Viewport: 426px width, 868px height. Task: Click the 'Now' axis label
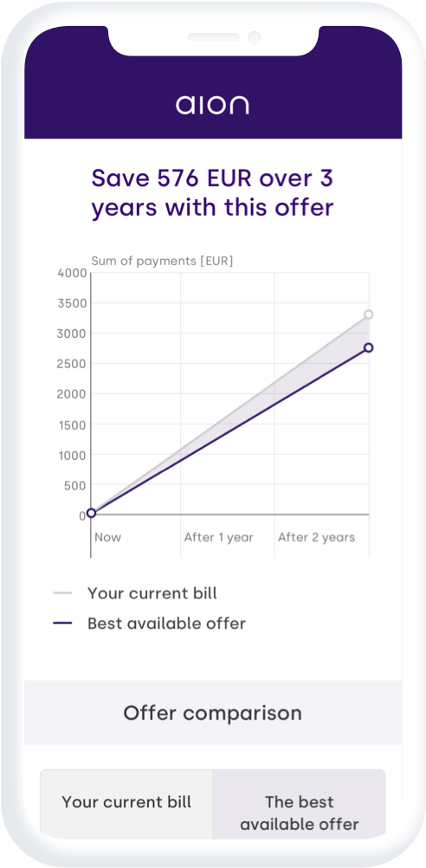point(108,537)
